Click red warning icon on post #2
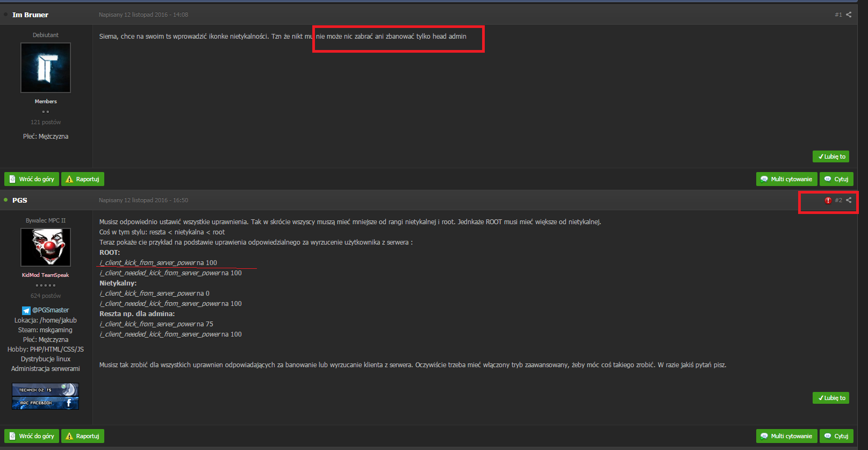This screenshot has width=868, height=450. click(828, 201)
